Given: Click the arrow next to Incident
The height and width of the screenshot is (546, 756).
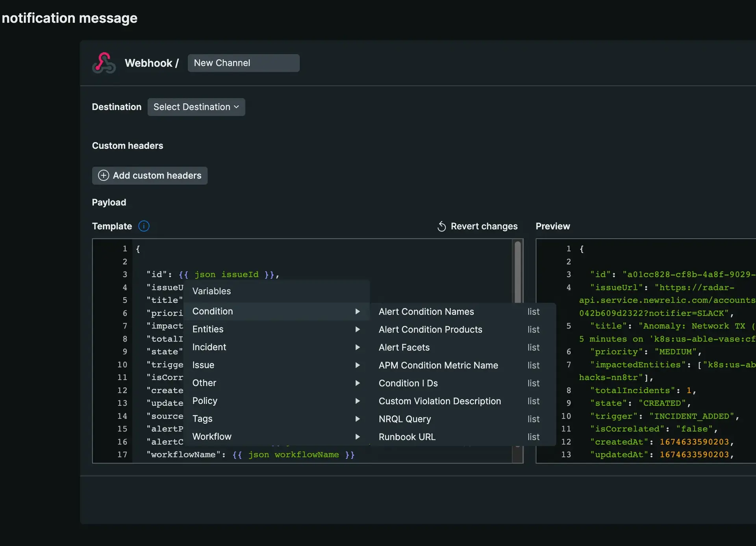Looking at the screenshot, I should click(358, 347).
